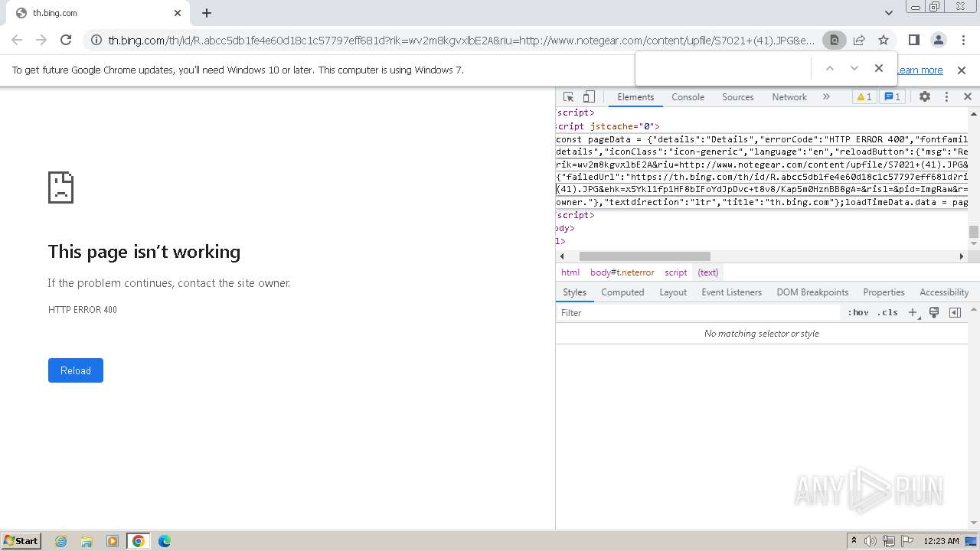Click the browser back arrow
The image size is (980, 551).
(x=17, y=40)
